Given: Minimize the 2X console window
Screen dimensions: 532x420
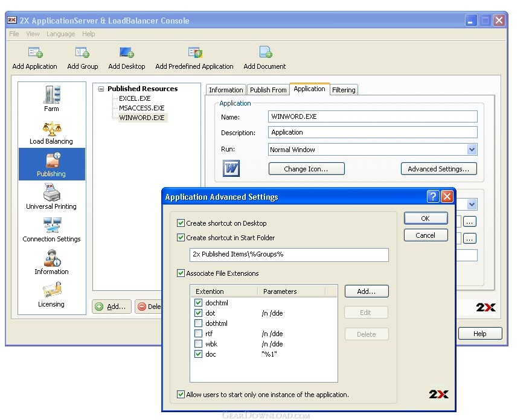Looking at the screenshot, I should (470, 21).
